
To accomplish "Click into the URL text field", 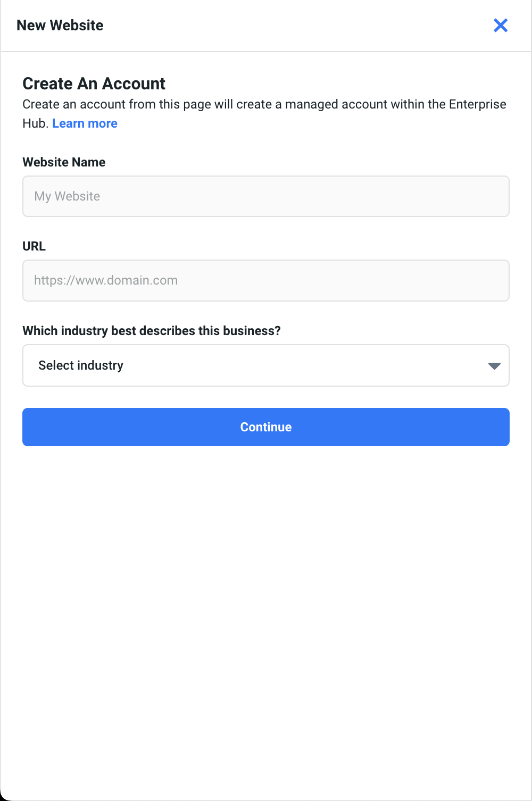I will tap(266, 280).
